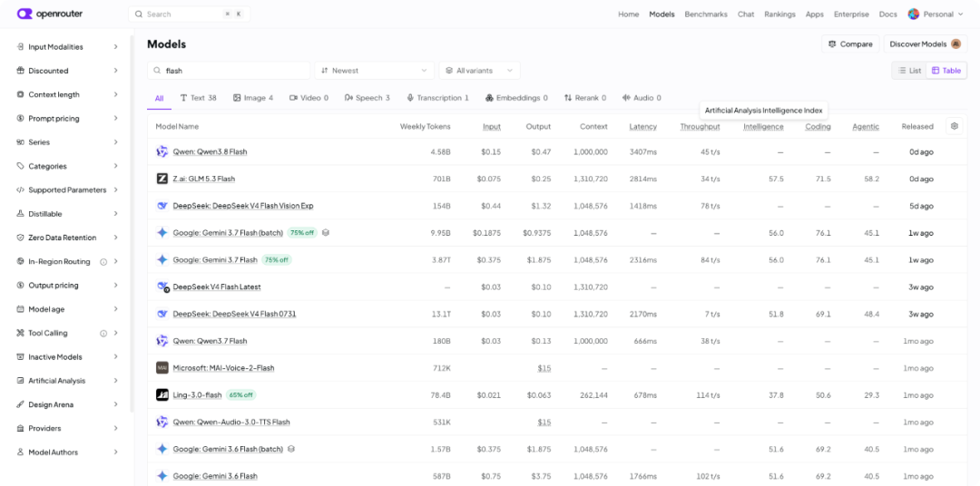The image size is (980, 486).
Task: Click Gemini 3.7 Flash (batch) star icon
Action: click(x=162, y=232)
